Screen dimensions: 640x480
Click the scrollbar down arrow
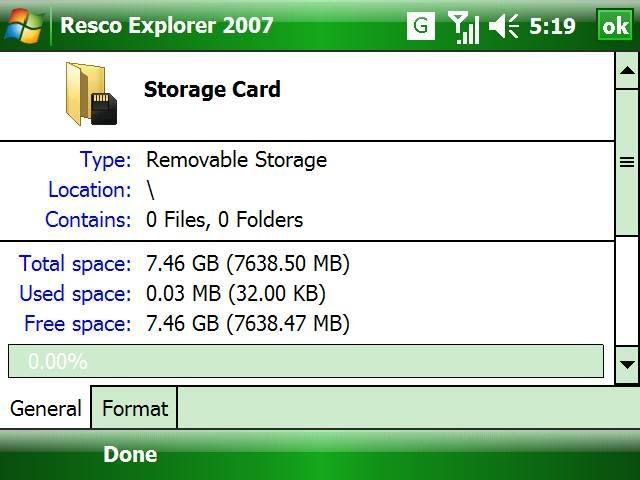click(x=627, y=364)
